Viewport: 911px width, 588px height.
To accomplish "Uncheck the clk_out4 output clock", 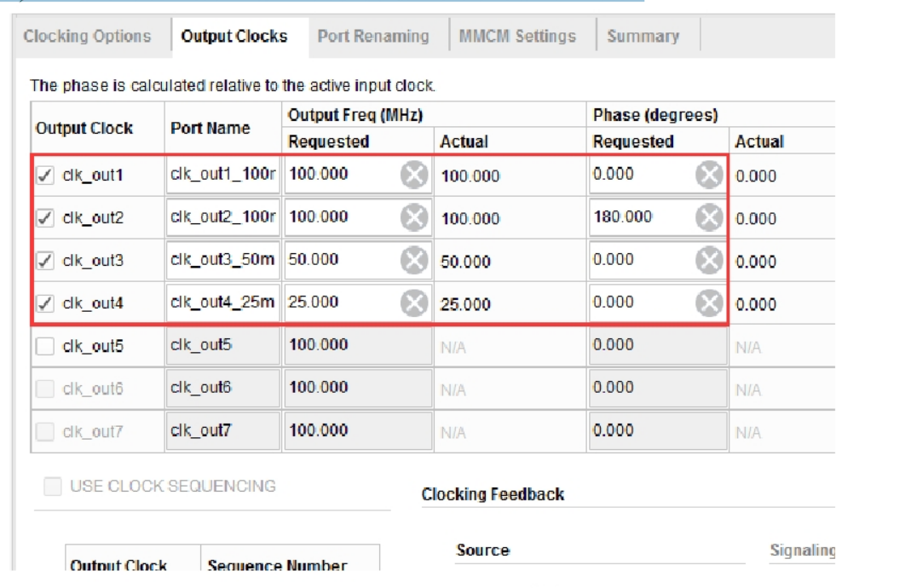I will pyautogui.click(x=44, y=303).
